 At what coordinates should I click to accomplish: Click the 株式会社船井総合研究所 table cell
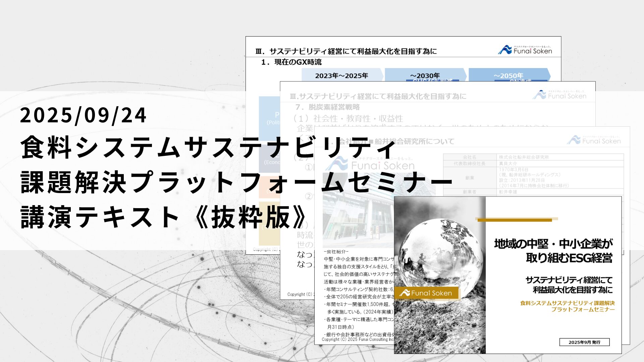[524, 157]
